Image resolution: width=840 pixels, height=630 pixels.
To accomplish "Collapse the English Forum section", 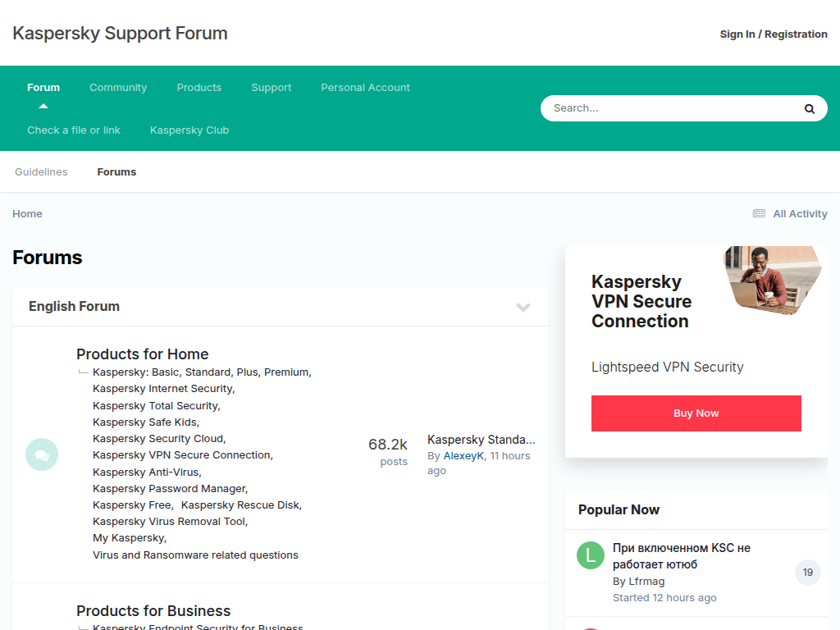I will point(523,307).
